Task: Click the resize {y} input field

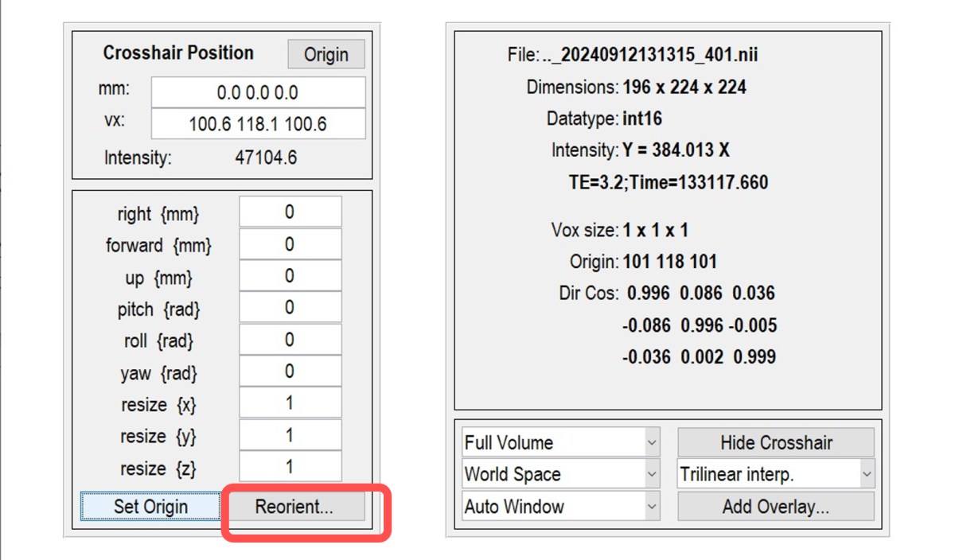Action: point(290,435)
